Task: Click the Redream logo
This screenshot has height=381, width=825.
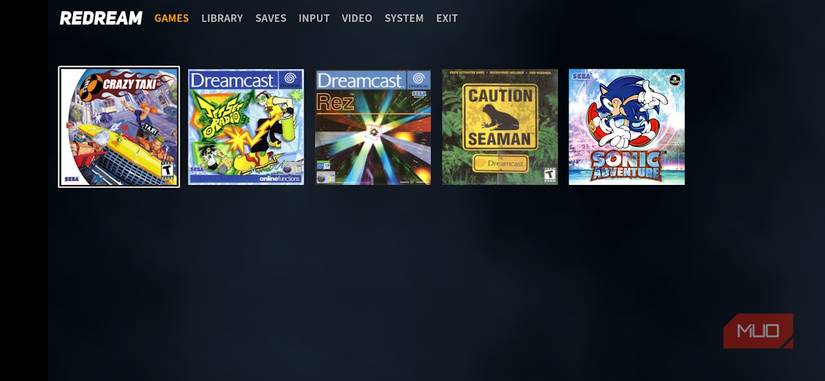Action: tap(101, 18)
